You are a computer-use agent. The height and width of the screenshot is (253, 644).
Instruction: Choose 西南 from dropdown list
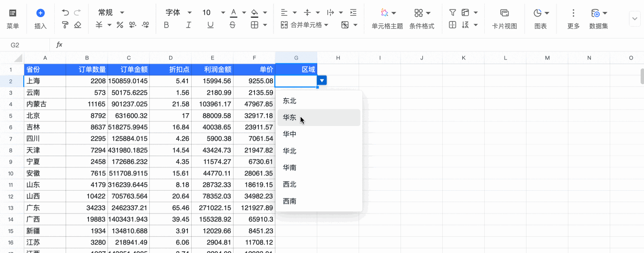coord(319,201)
